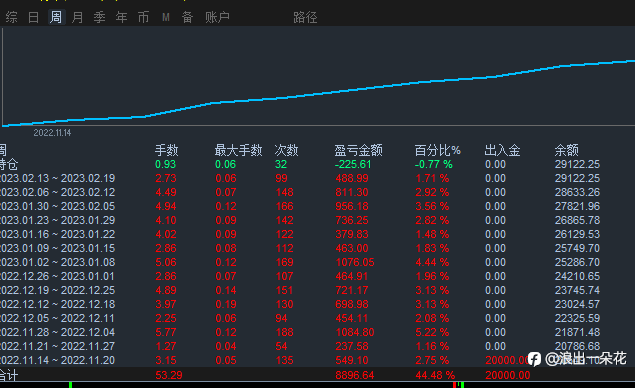635x388 pixels.
Task: Click profit value 956.18
Action: point(352,206)
